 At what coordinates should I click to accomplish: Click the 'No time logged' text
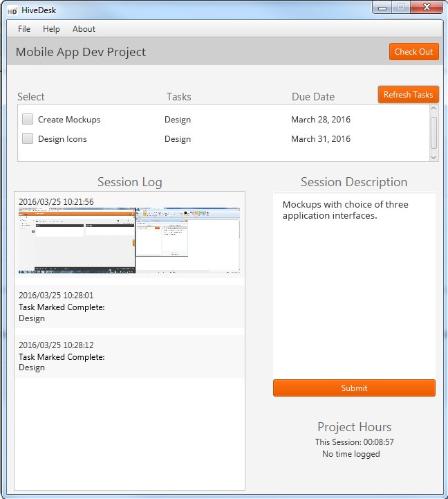[x=351, y=454]
